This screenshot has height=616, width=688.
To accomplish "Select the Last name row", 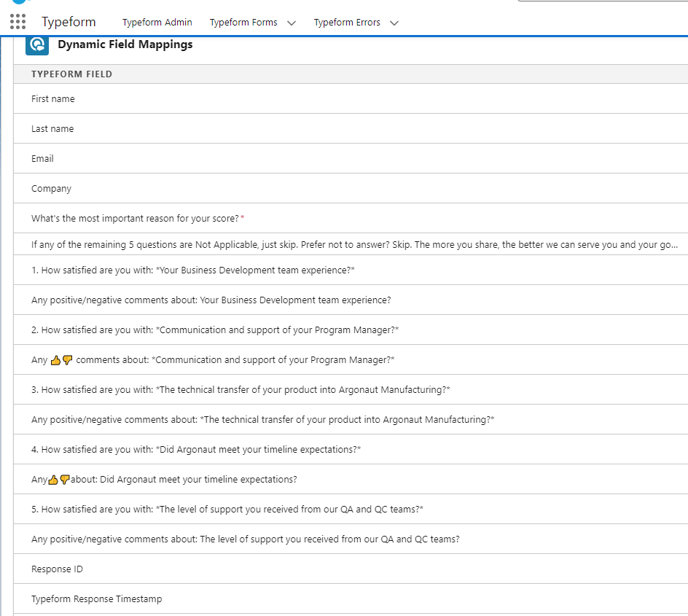I will point(351,128).
